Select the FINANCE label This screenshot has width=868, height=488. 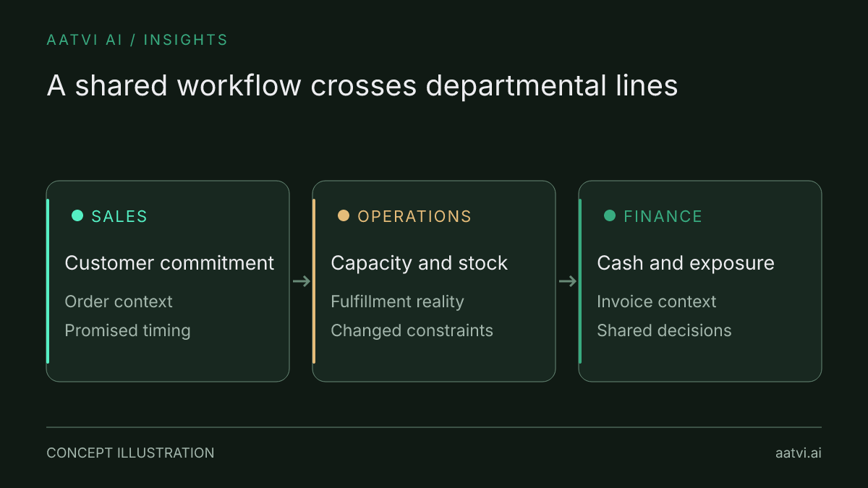(x=663, y=216)
